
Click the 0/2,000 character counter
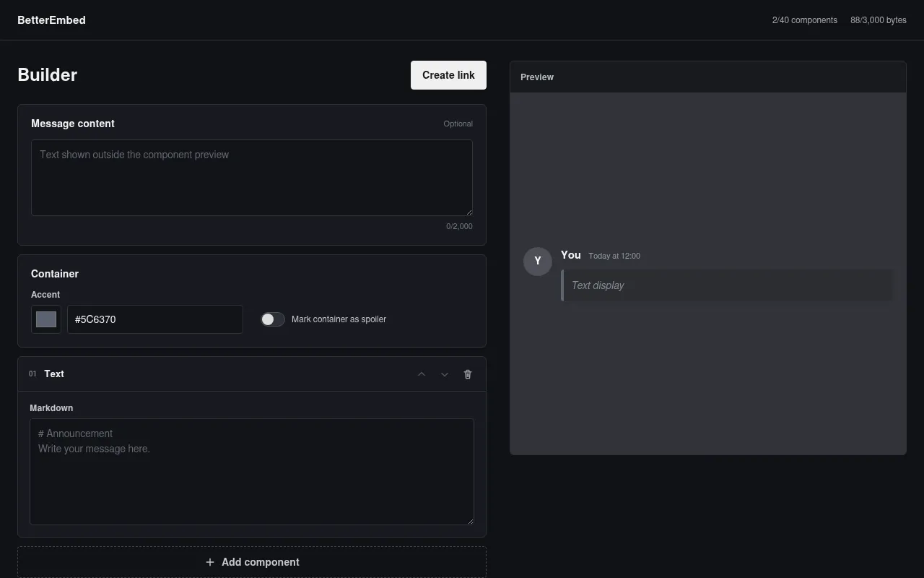point(459,226)
